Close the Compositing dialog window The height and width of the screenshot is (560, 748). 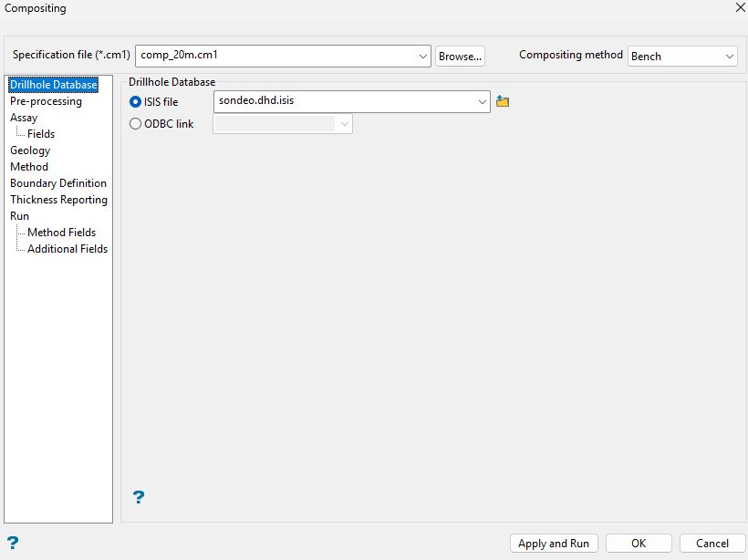(741, 7)
